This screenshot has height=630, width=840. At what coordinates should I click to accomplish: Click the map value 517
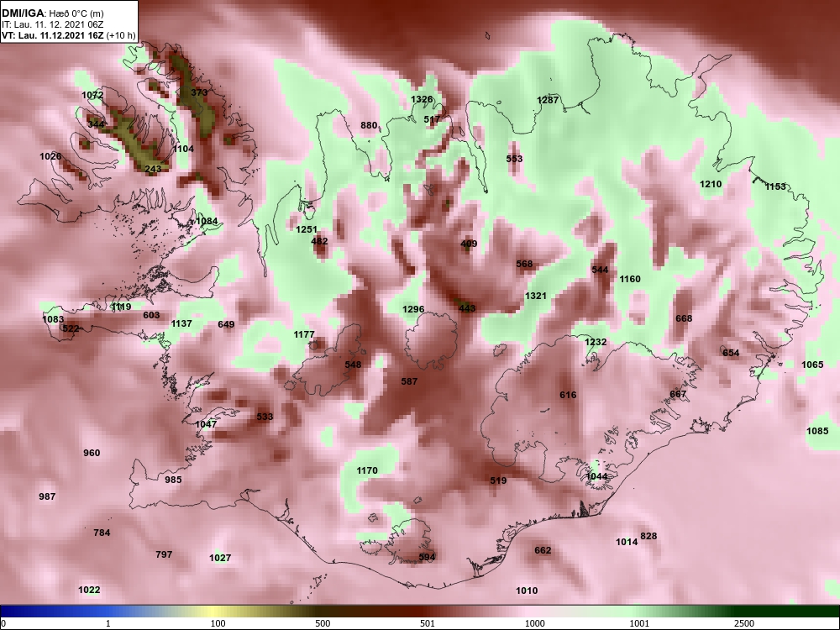(x=432, y=119)
